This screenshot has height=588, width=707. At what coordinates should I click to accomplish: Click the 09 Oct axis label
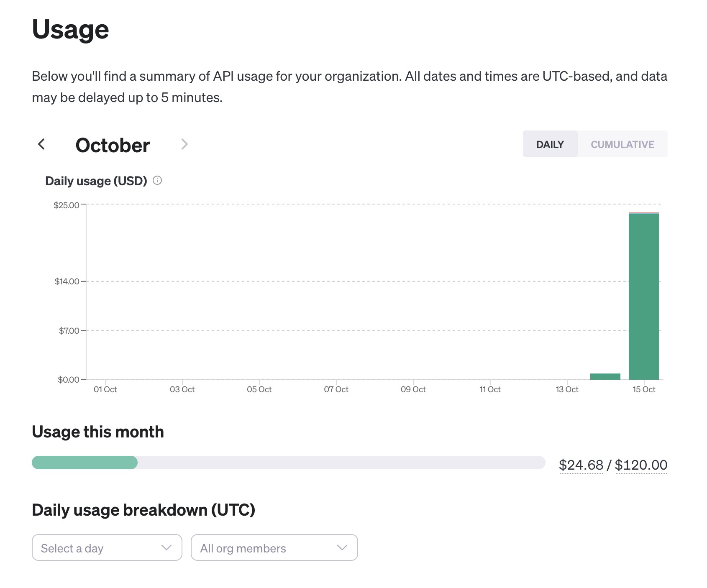413,389
